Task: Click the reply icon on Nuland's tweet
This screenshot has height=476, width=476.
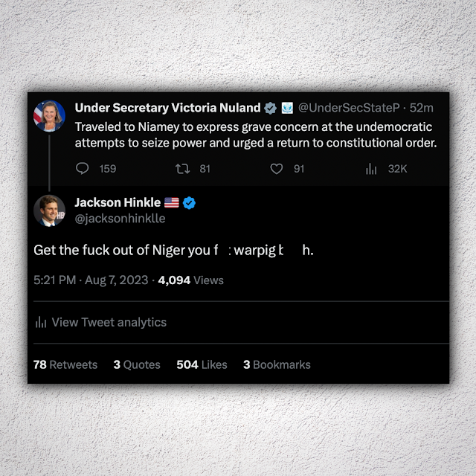Action: click(x=83, y=169)
